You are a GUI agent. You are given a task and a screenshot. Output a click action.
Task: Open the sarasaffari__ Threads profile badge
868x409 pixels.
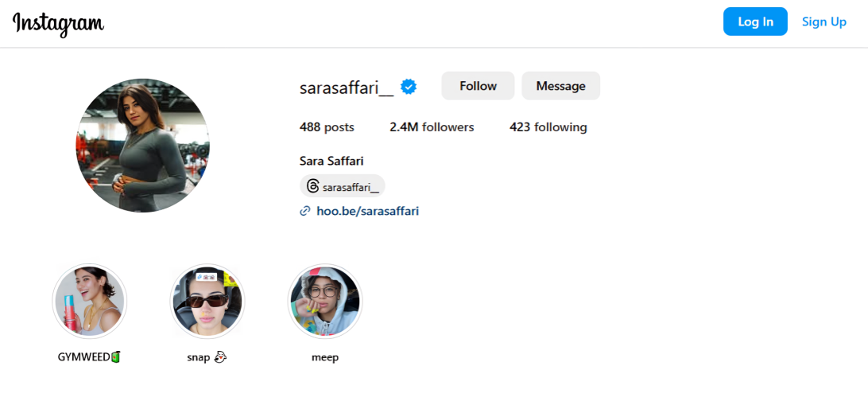click(x=342, y=186)
